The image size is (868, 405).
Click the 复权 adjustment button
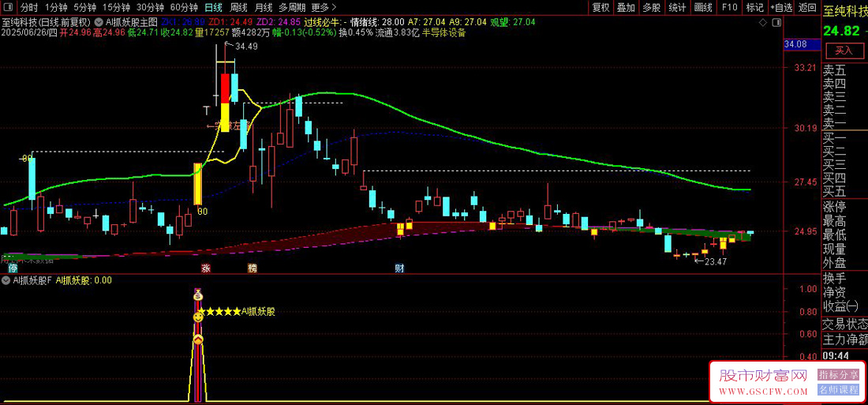tap(601, 8)
